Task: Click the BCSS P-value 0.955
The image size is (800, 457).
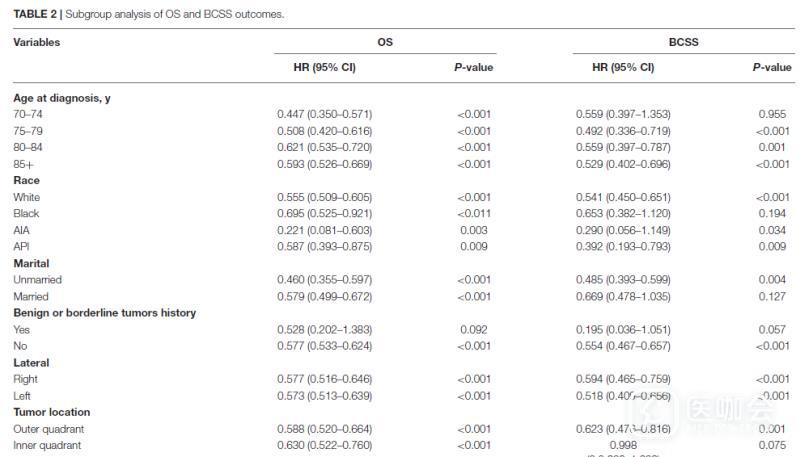Action: point(772,115)
